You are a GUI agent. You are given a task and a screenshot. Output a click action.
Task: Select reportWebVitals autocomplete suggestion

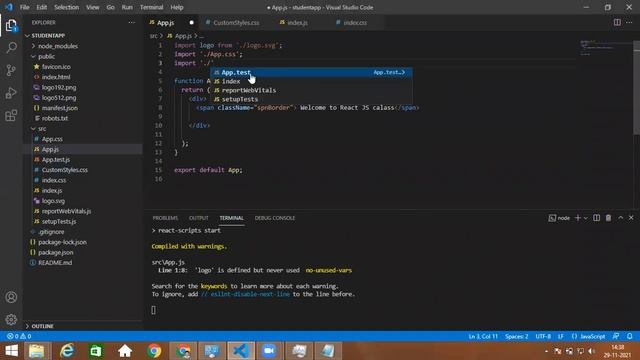click(x=311, y=90)
